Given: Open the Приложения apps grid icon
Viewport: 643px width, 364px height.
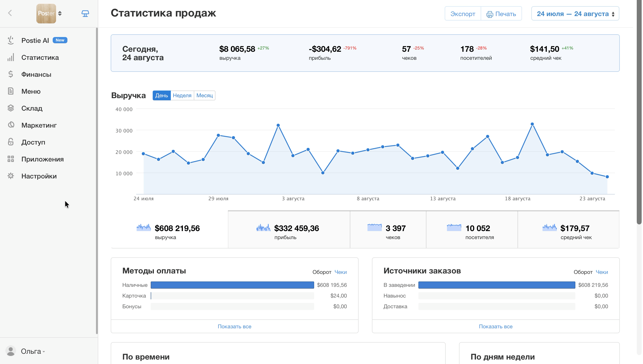Looking at the screenshot, I should tap(10, 159).
